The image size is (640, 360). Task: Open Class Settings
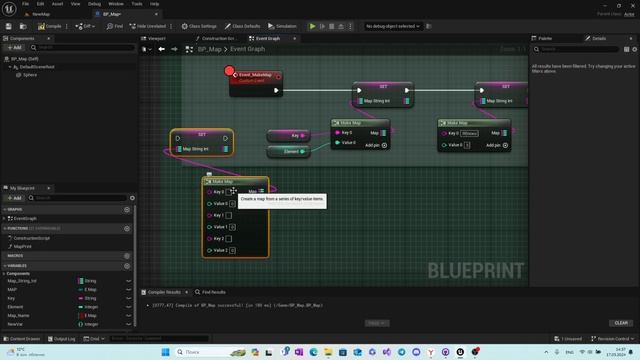(199, 26)
